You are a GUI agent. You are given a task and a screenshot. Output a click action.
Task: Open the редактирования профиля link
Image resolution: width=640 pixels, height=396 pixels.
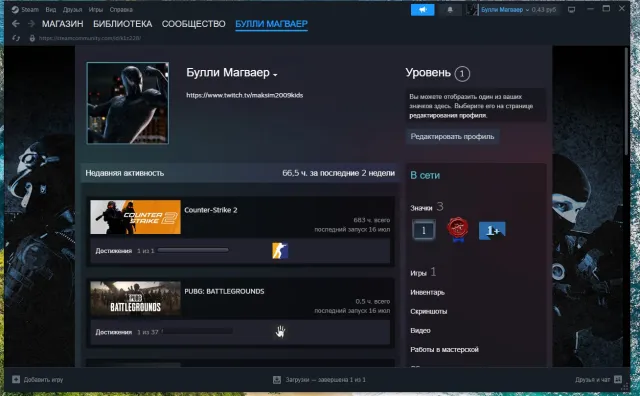(448, 116)
